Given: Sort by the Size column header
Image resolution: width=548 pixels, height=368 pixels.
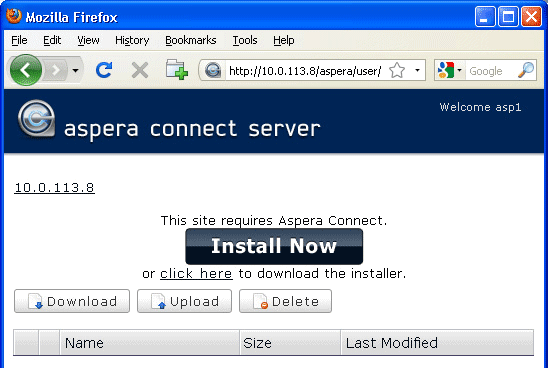Looking at the screenshot, I should [x=290, y=343].
